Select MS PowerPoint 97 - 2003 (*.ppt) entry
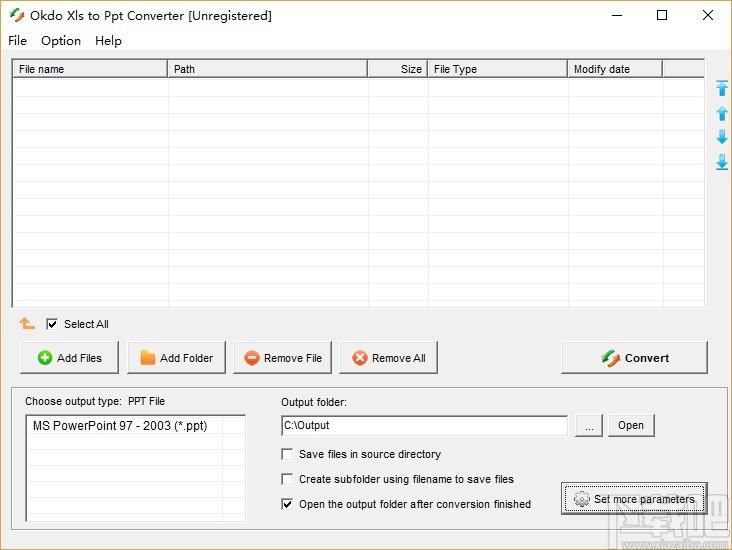The height and width of the screenshot is (550, 732). (120, 426)
